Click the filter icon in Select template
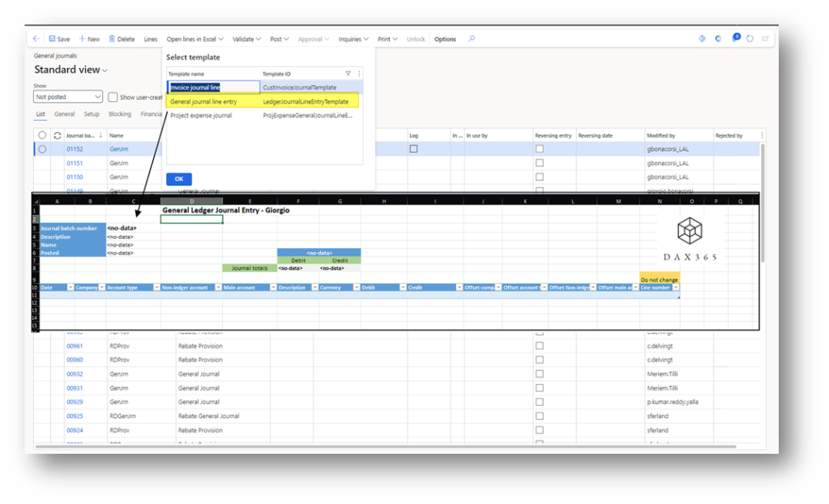 point(348,74)
